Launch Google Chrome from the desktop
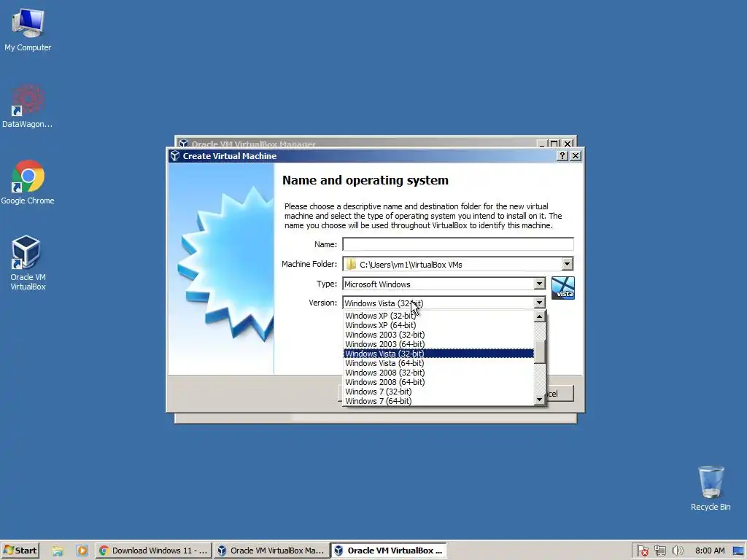Viewport: 747px width, 560px height. coord(28,182)
